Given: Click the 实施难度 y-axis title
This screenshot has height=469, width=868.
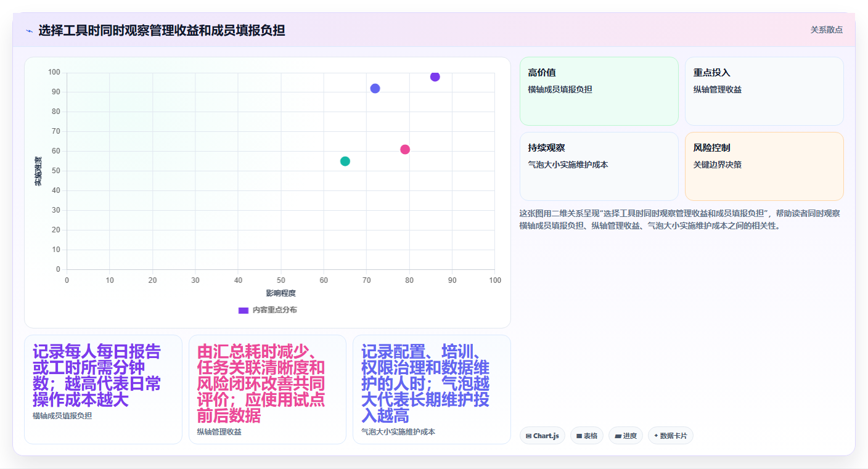Looking at the screenshot, I should (x=38, y=171).
